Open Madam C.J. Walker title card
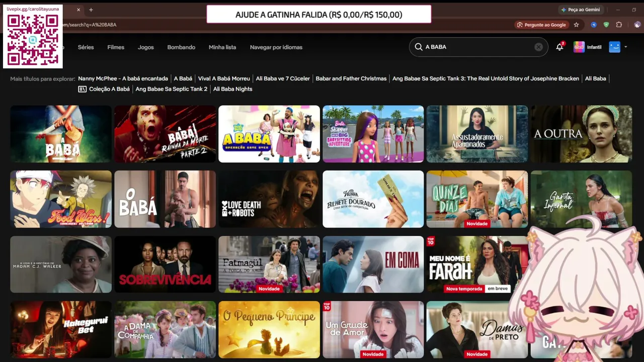 coord(61,264)
